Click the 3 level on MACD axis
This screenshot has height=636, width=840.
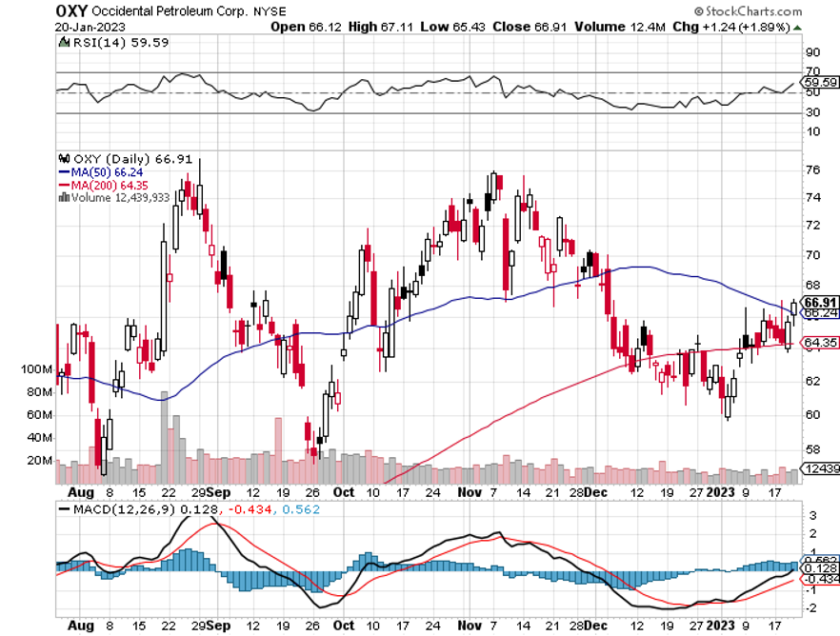(x=812, y=515)
